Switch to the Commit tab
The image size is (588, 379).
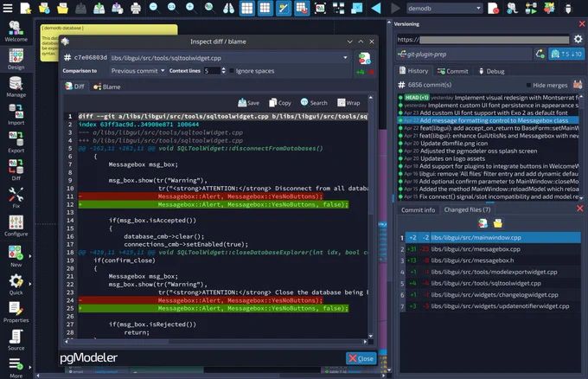pos(452,71)
